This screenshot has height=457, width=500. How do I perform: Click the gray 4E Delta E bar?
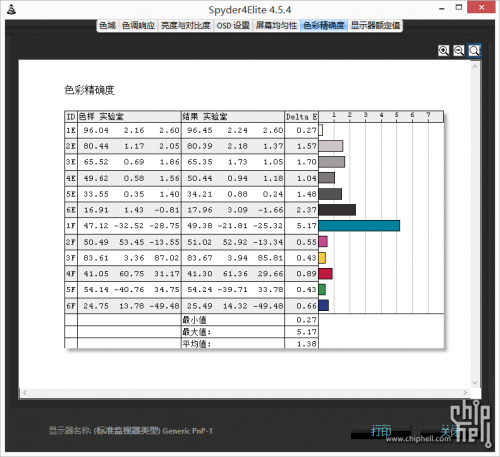tap(327, 178)
